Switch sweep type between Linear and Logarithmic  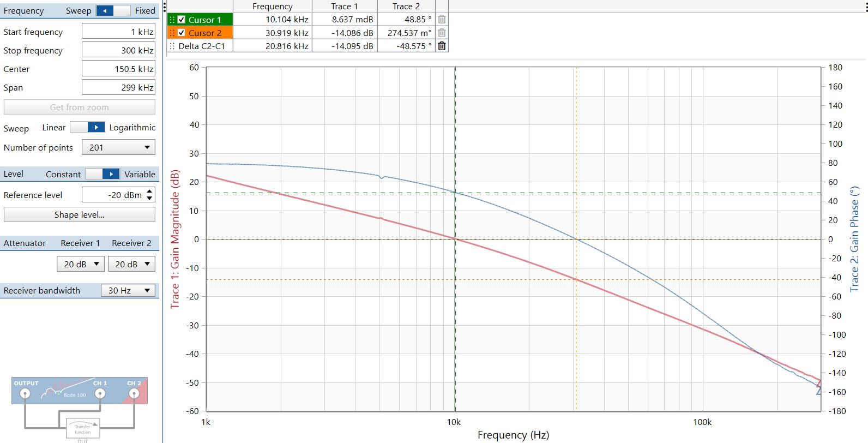click(87, 127)
